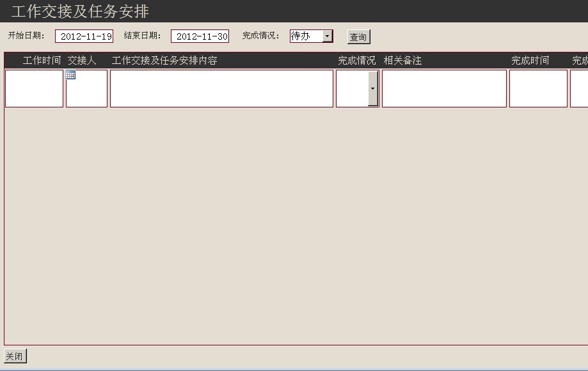This screenshot has height=371, width=588.
Task: Click the 工作交接及任务安排内容 text box
Action: click(221, 88)
